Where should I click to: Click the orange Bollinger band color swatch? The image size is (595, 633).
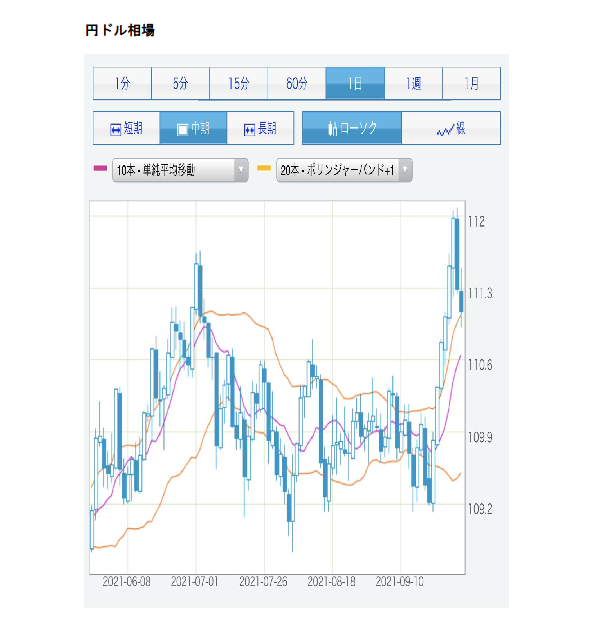pyautogui.click(x=264, y=168)
